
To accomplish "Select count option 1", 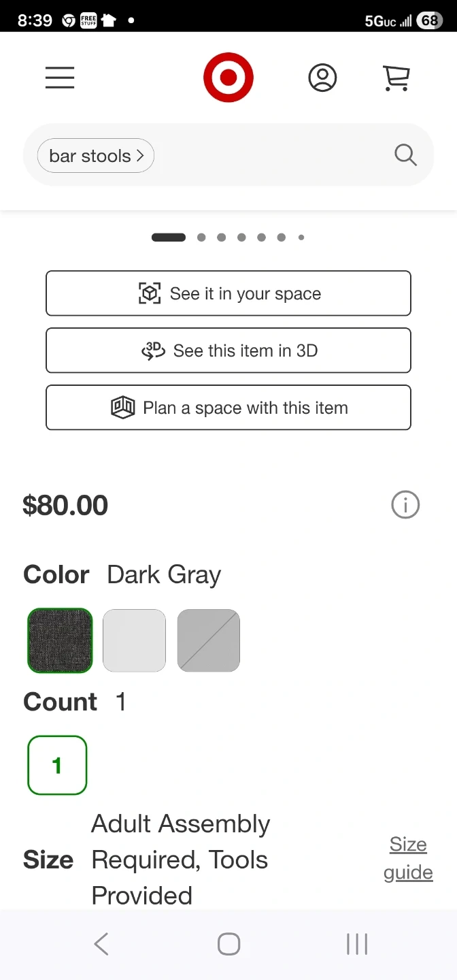I will 57,765.
